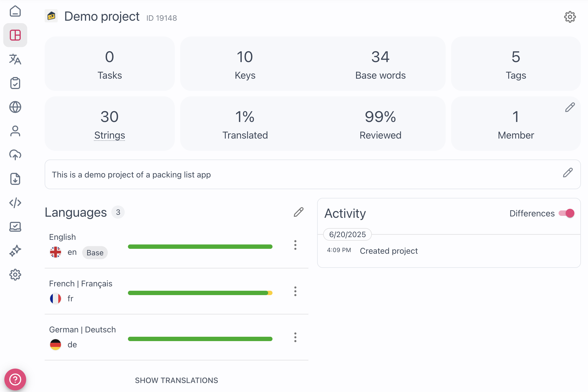The height and width of the screenshot is (392, 588).
Task: Click the French translation progress bar
Action: pos(200,293)
